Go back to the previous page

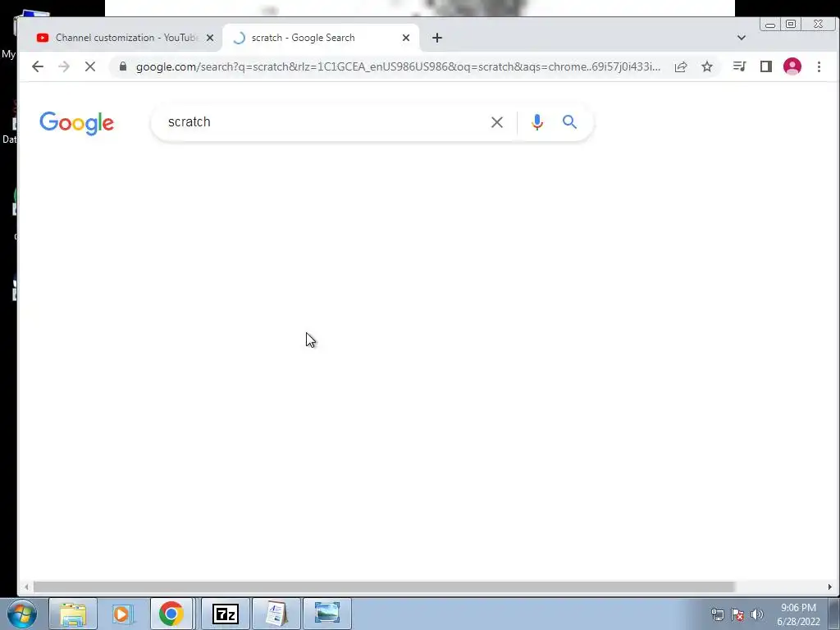click(38, 66)
